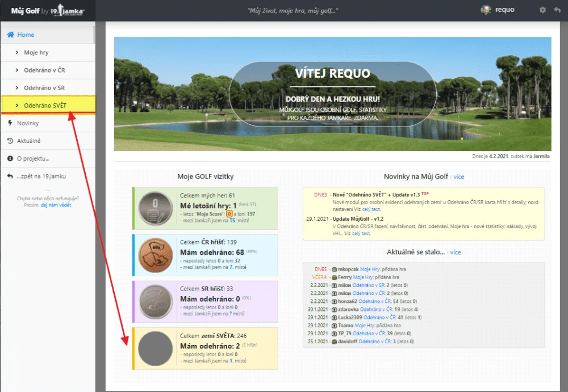Click Odehráno v ČR link next to zdarovka
568x392 pixels.
[x=376, y=310]
